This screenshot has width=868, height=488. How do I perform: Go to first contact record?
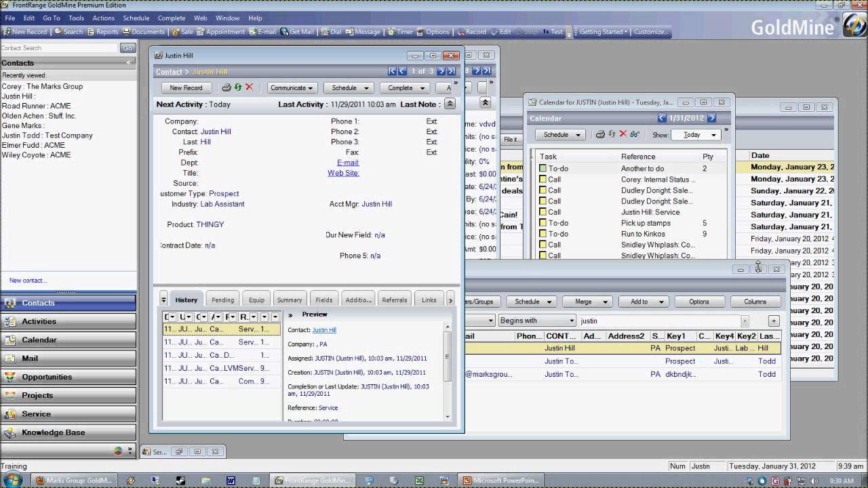click(392, 71)
